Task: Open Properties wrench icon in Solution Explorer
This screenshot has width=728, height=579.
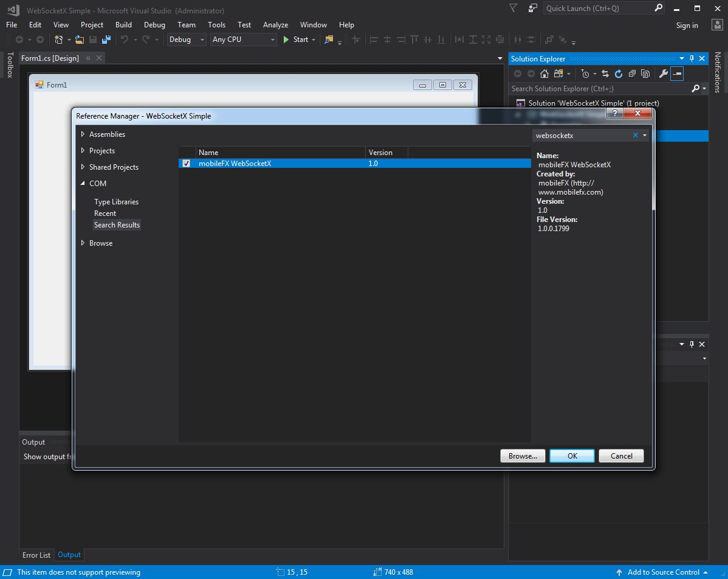Action: (x=664, y=74)
